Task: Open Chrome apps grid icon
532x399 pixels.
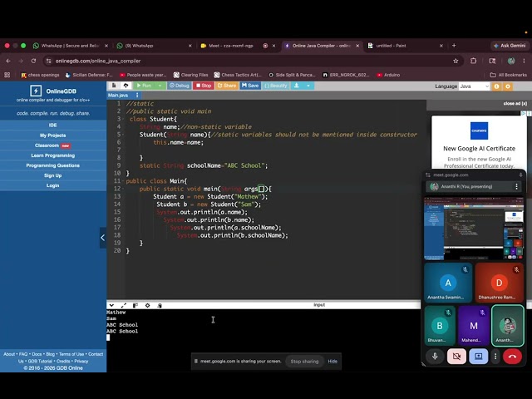Action: [x=7, y=75]
